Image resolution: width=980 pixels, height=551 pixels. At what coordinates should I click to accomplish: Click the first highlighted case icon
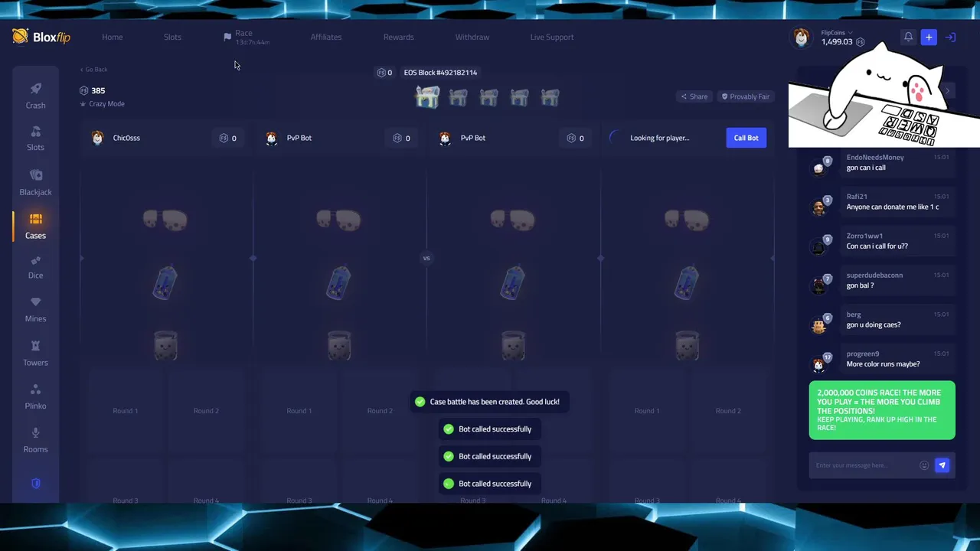[x=427, y=97]
